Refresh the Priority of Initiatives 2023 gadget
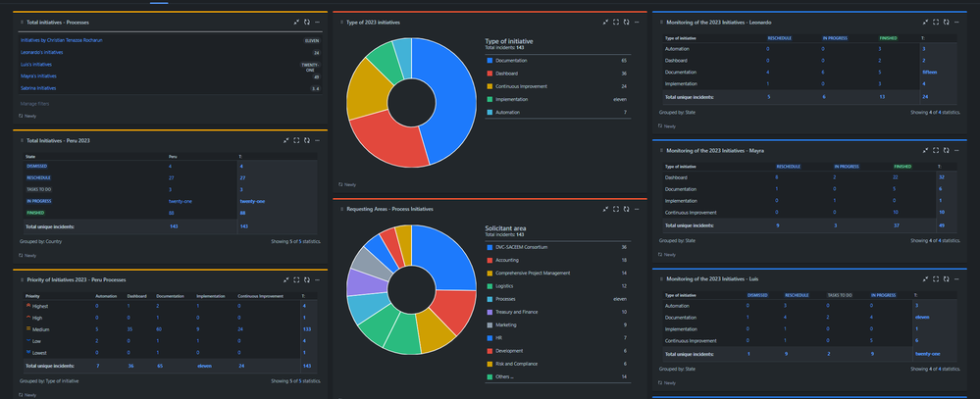 pos(307,279)
